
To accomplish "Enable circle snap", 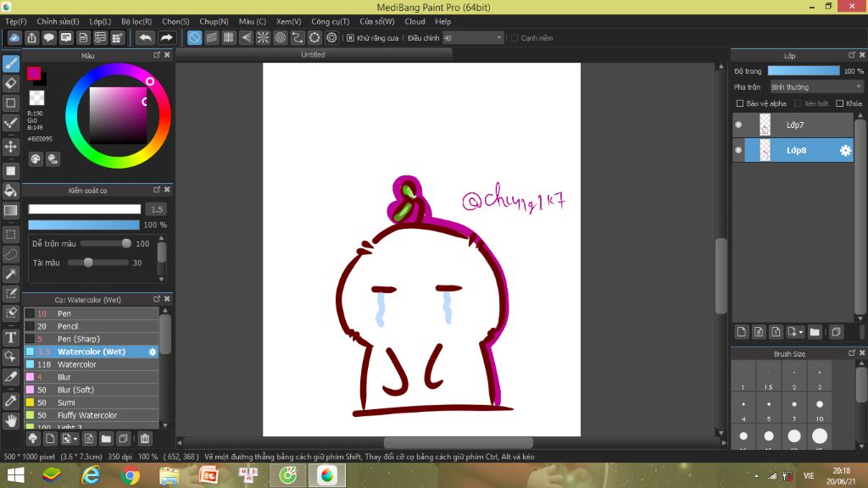I will pyautogui.click(x=280, y=37).
